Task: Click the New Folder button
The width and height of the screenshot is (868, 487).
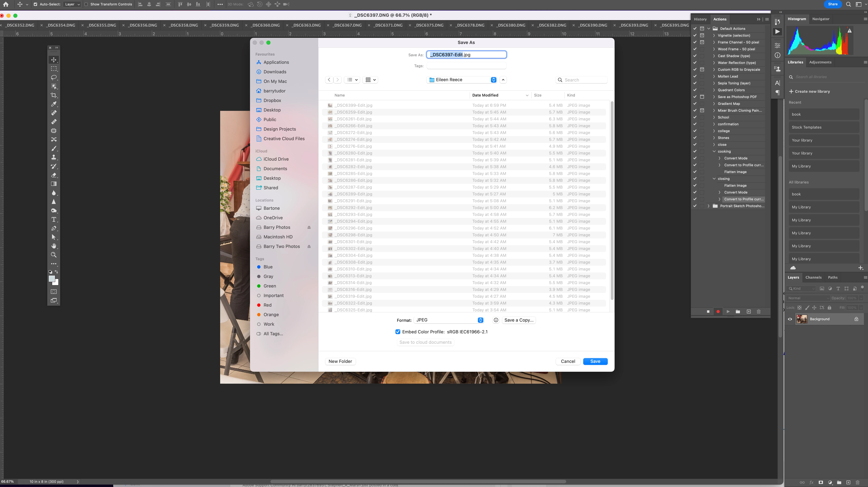Action: (340, 361)
